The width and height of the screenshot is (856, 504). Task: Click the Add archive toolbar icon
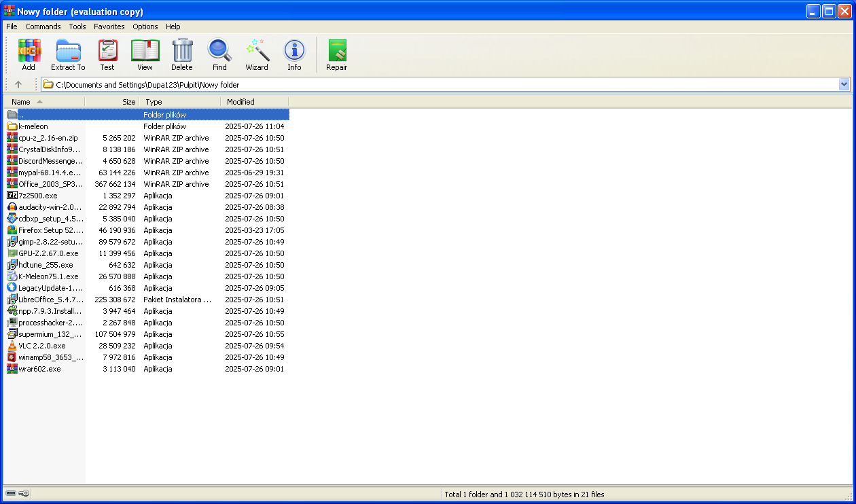coord(29,54)
